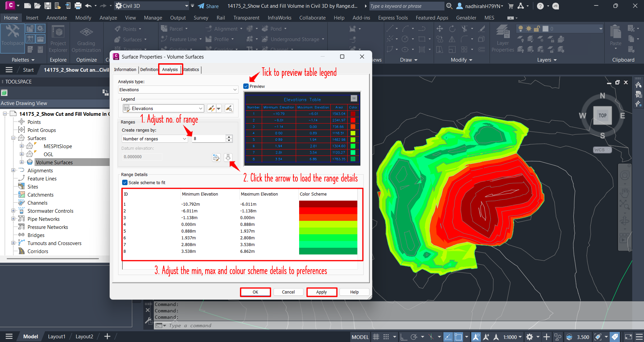Click the legend style pick icon
The height and width of the screenshot is (342, 644).
(x=229, y=108)
